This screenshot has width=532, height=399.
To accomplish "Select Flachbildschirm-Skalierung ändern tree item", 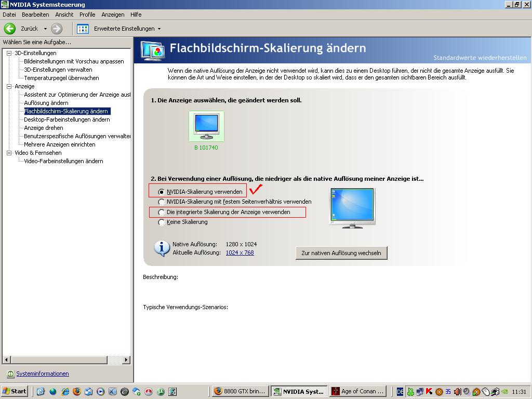I will (x=67, y=111).
